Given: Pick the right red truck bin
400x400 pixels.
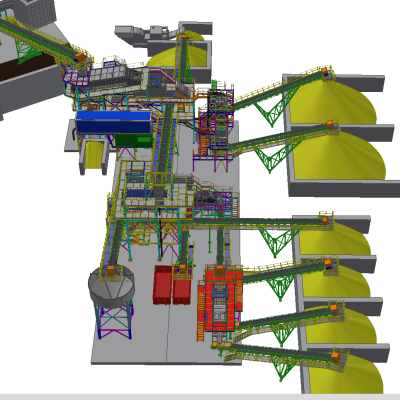Looking at the screenshot, I should pyautogui.click(x=182, y=286).
